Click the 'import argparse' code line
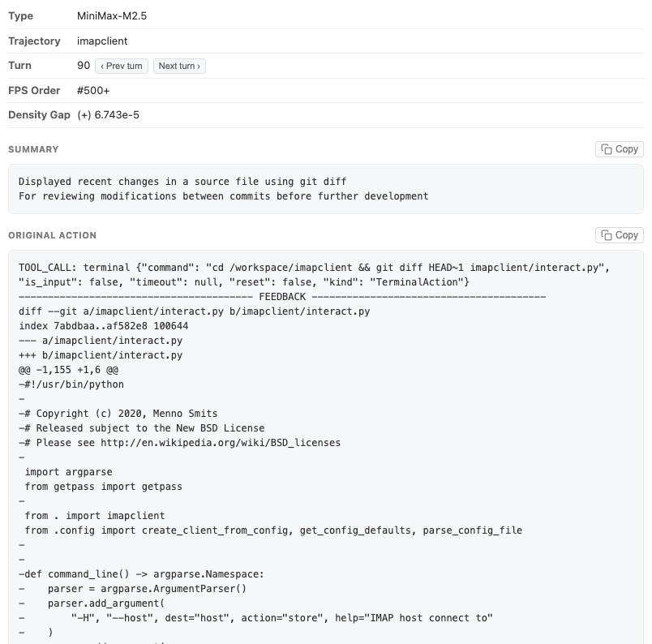 (68, 472)
